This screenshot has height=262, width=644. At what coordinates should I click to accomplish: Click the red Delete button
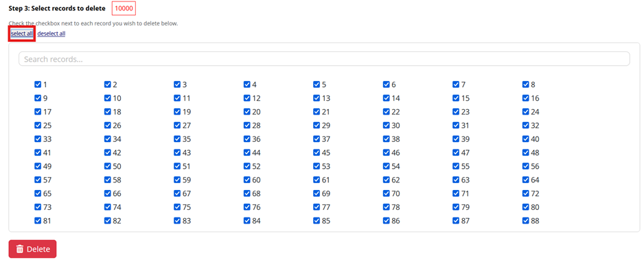click(x=32, y=249)
